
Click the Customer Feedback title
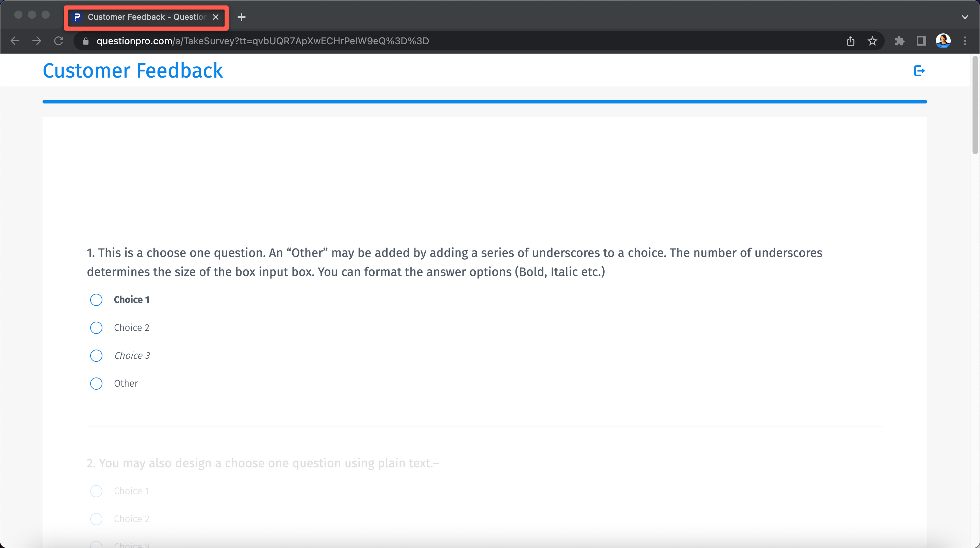click(x=133, y=71)
